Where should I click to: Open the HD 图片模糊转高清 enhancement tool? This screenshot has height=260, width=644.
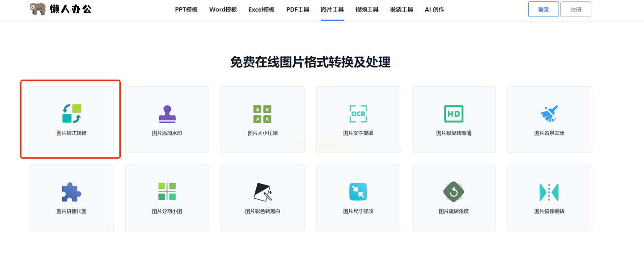click(x=453, y=114)
